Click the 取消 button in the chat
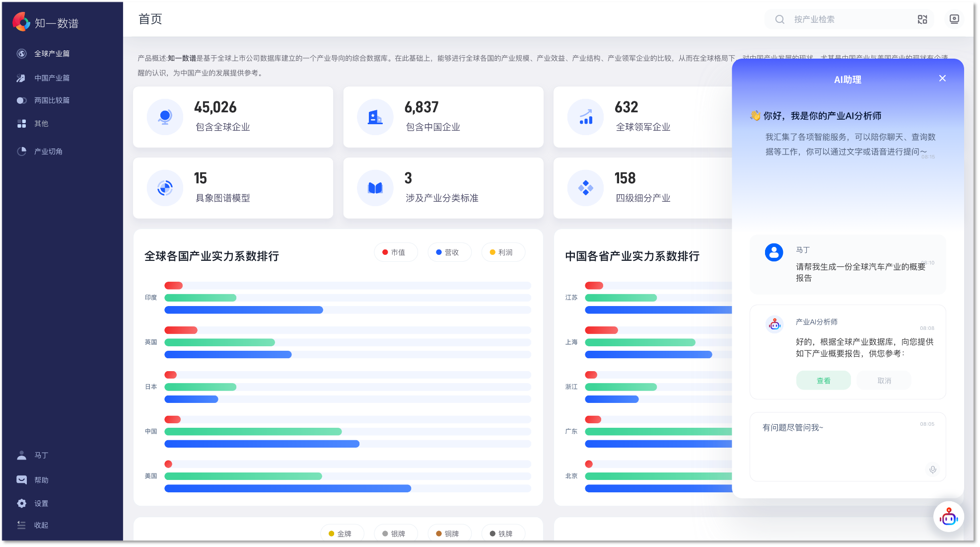 click(x=884, y=381)
